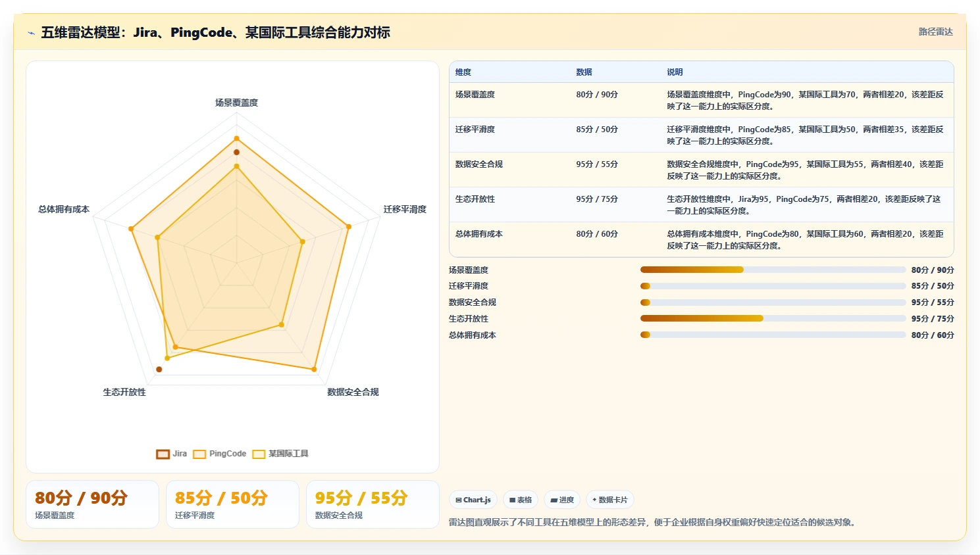Click the dark Jira point near 生态开放性
Viewport: 980px width, 555px height.
point(159,370)
